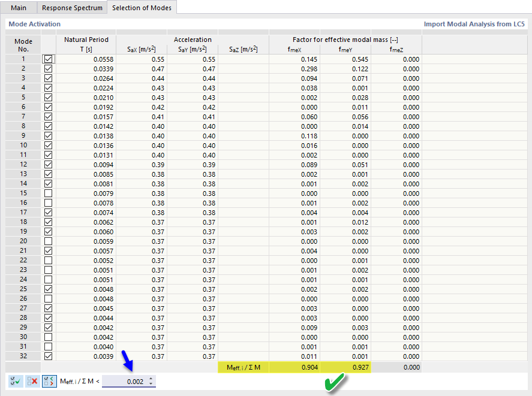Open the Main tab
Image resolution: width=532 pixels, height=396 pixels.
coord(19,7)
